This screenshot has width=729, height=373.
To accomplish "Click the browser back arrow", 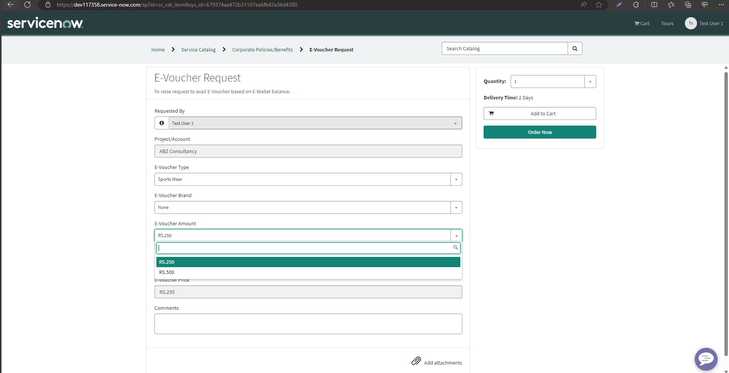I will click(11, 5).
